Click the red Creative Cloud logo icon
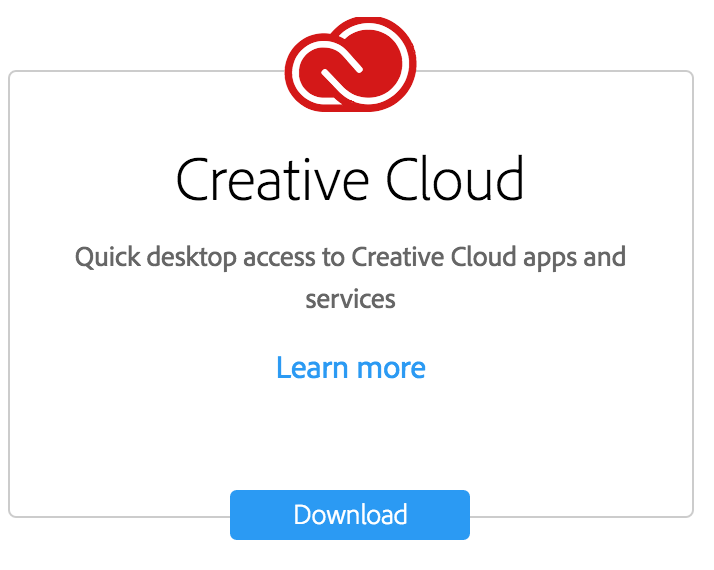Viewport: 714px width, 570px height. coord(350,64)
